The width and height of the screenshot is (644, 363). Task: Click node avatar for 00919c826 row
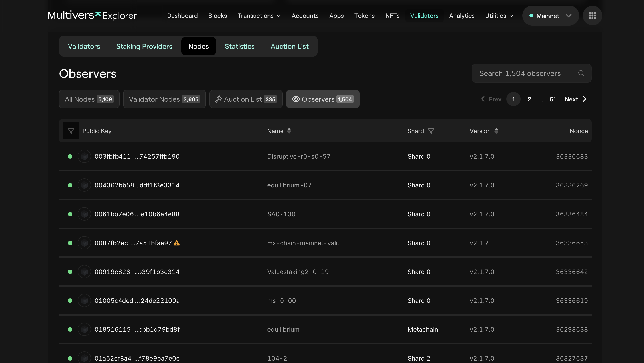coord(84,272)
